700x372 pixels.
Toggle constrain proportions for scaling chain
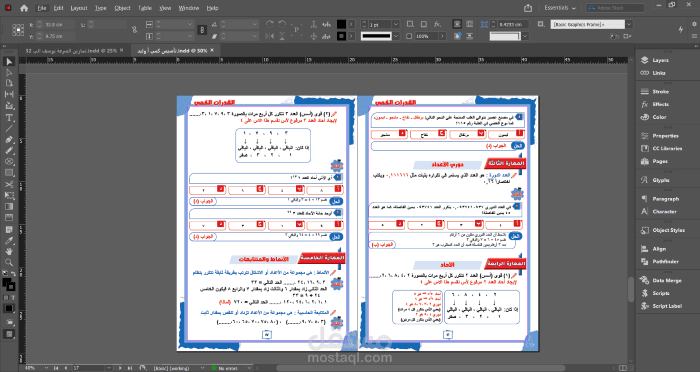click(x=202, y=30)
